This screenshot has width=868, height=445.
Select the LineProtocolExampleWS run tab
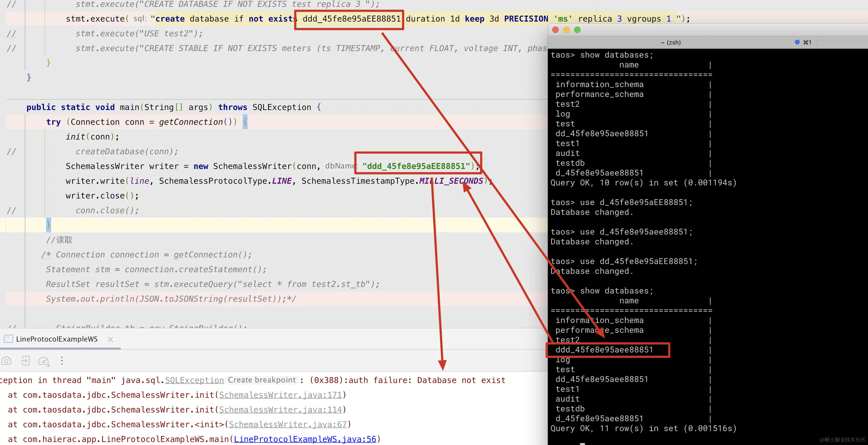pyautogui.click(x=57, y=339)
